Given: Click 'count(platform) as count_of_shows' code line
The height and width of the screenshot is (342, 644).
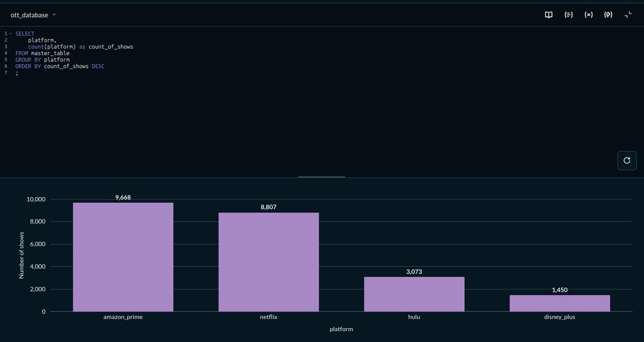Looking at the screenshot, I should [x=80, y=47].
